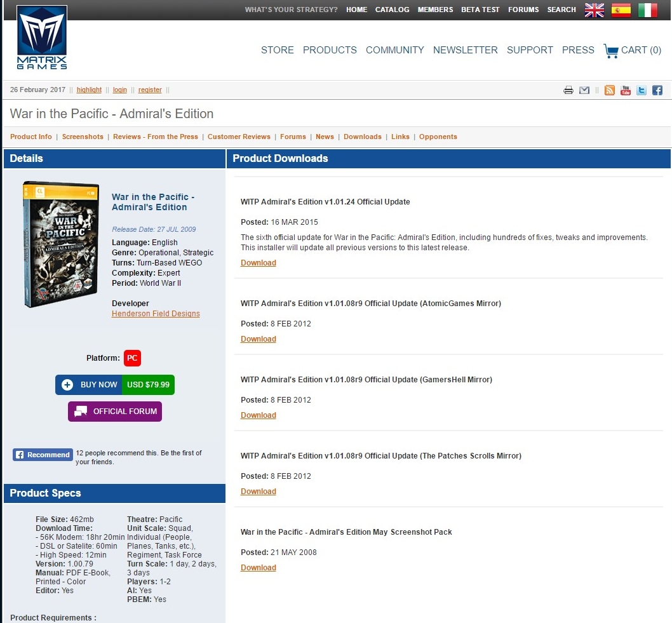This screenshot has width=672, height=623.
Task: Open the PRESS menu
Action: click(578, 50)
